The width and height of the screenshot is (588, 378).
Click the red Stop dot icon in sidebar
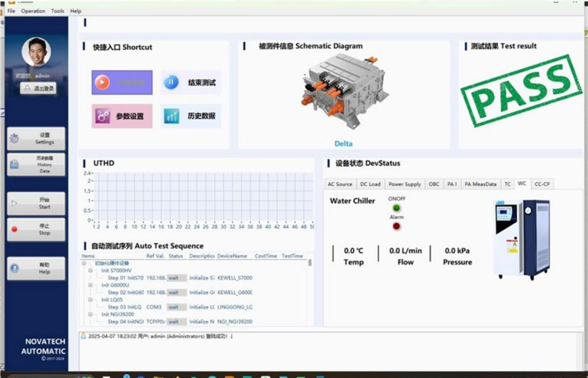[x=15, y=229]
